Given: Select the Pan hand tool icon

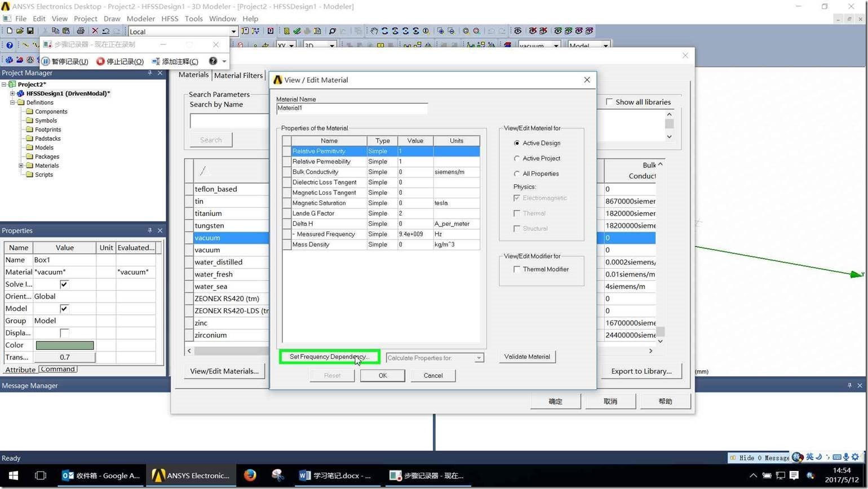Looking at the screenshot, I should pos(374,31).
